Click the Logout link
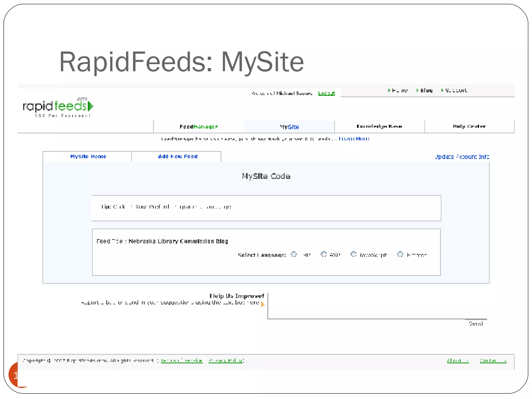Image resolution: width=532 pixels, height=399 pixels. pos(327,93)
